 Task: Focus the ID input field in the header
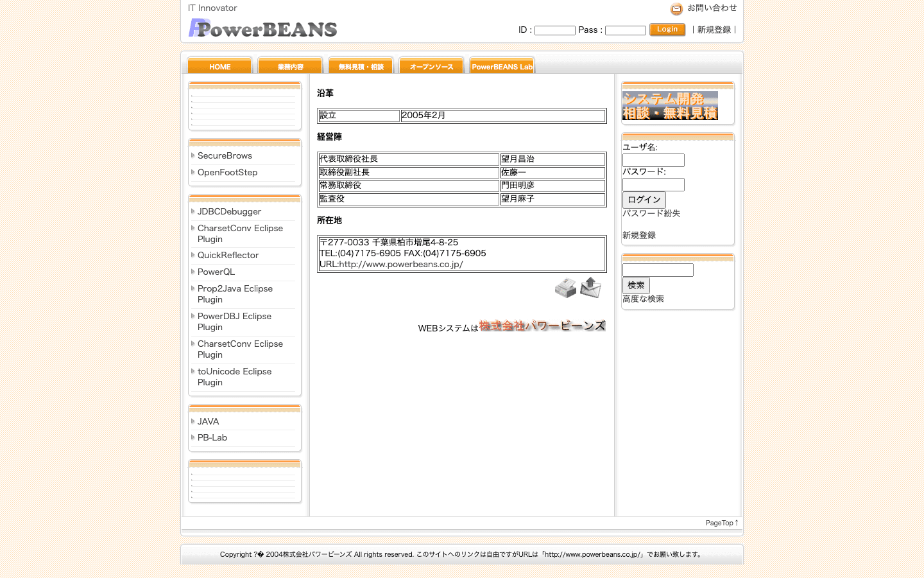pyautogui.click(x=555, y=30)
